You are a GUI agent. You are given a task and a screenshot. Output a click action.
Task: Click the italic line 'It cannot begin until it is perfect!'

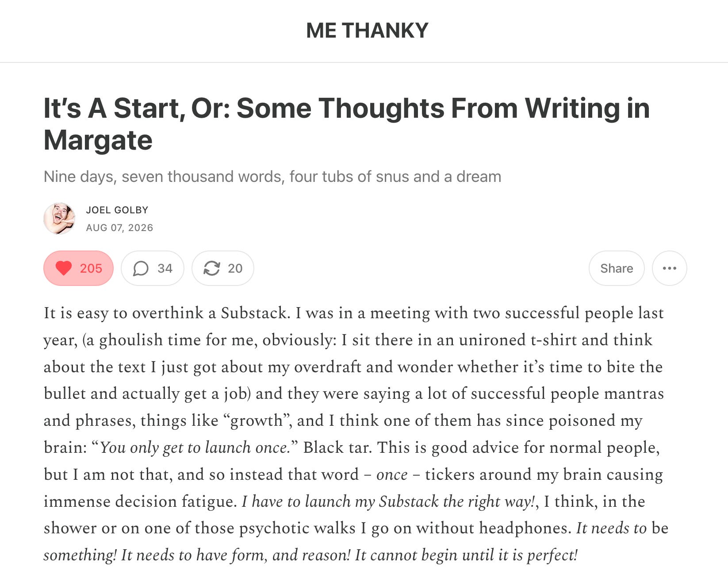(x=466, y=555)
